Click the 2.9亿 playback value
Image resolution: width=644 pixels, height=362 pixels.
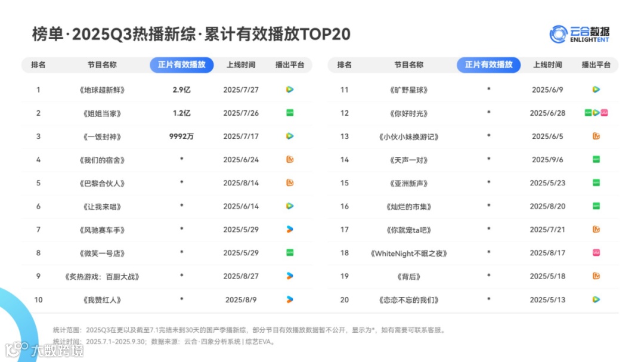point(181,89)
